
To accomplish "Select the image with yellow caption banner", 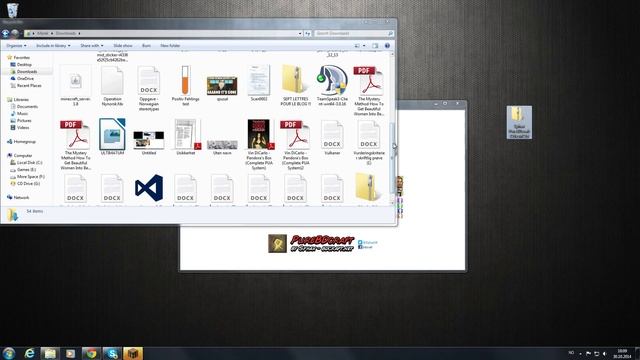I will pyautogui.click(x=222, y=89).
